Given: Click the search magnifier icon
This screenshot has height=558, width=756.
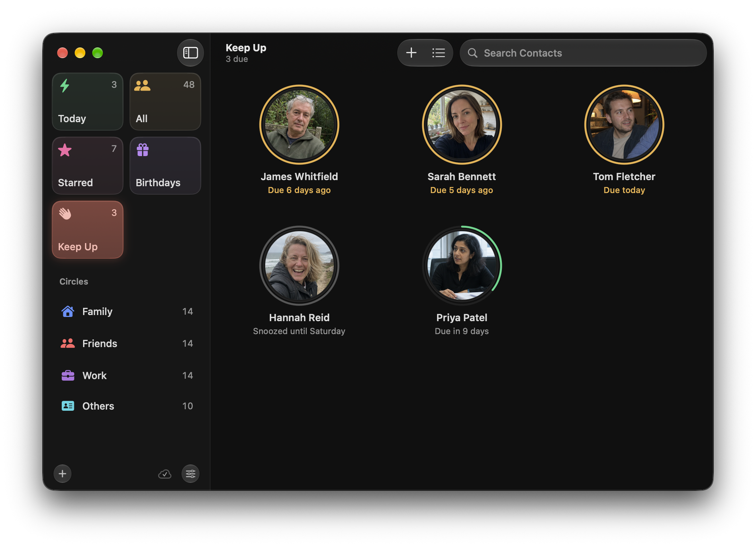Looking at the screenshot, I should click(472, 53).
